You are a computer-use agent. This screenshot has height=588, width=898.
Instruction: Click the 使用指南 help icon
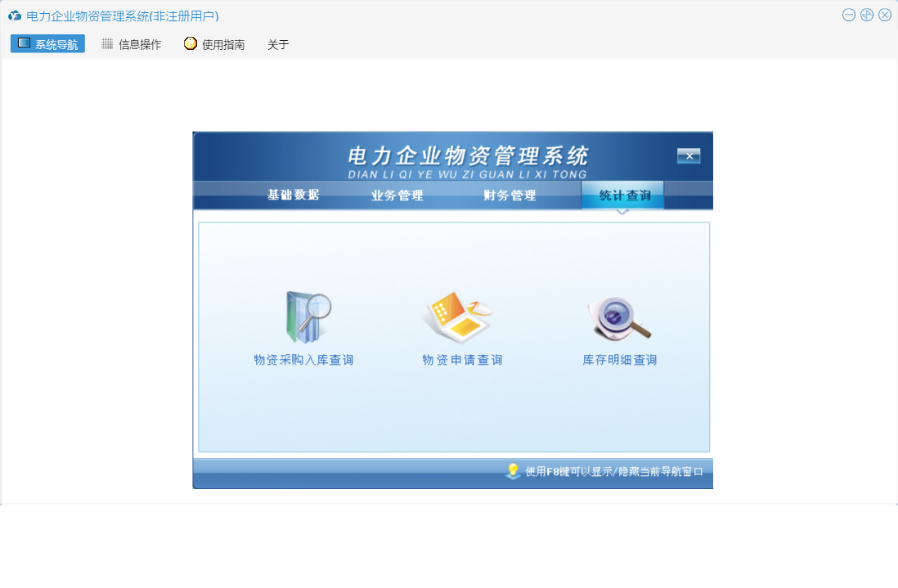[x=190, y=43]
